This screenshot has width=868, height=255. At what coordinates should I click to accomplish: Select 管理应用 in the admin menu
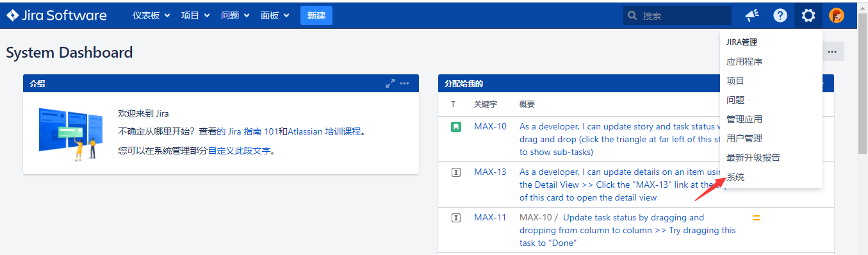pos(771,119)
